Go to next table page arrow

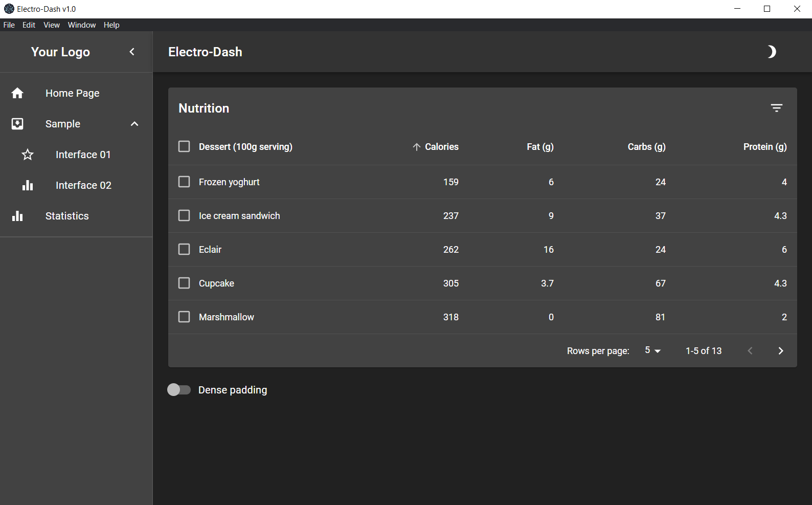point(780,350)
